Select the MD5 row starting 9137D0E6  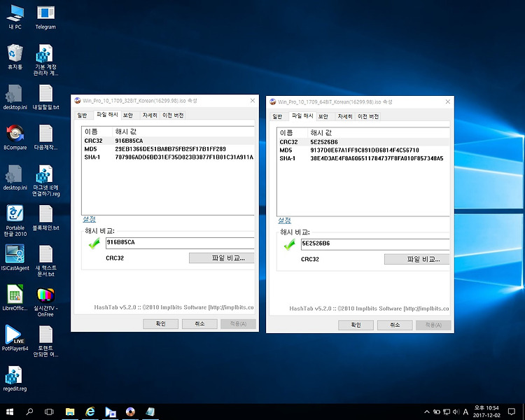[363, 150]
